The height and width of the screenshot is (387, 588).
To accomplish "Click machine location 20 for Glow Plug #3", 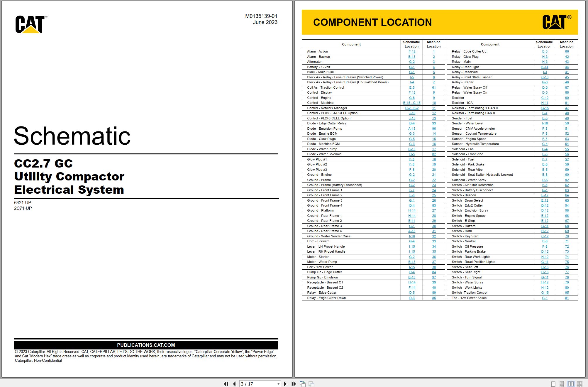I will 434,170.
